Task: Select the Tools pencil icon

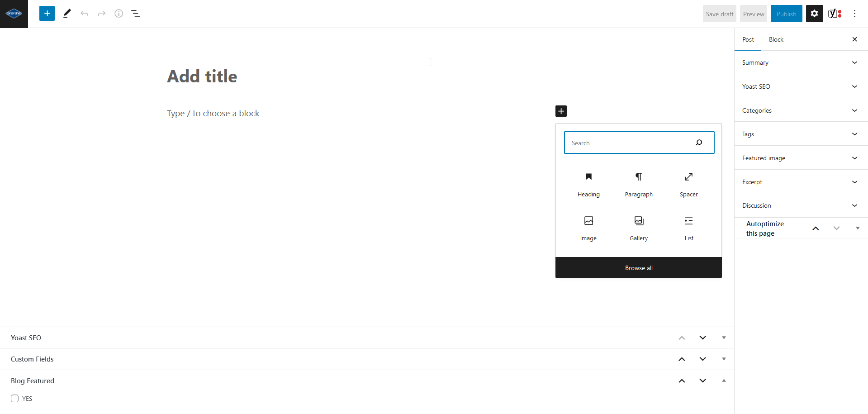Action: 67,14
